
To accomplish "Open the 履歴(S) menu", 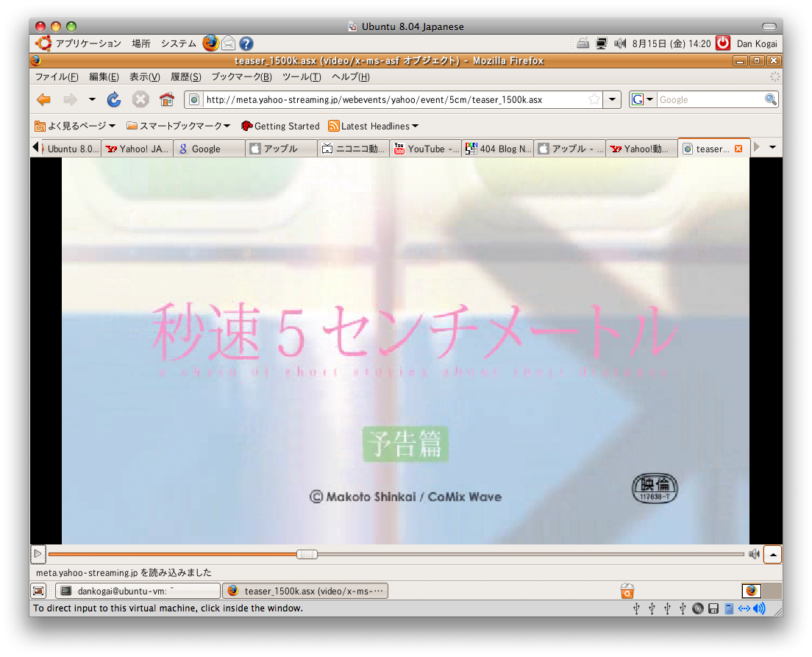I will (186, 77).
